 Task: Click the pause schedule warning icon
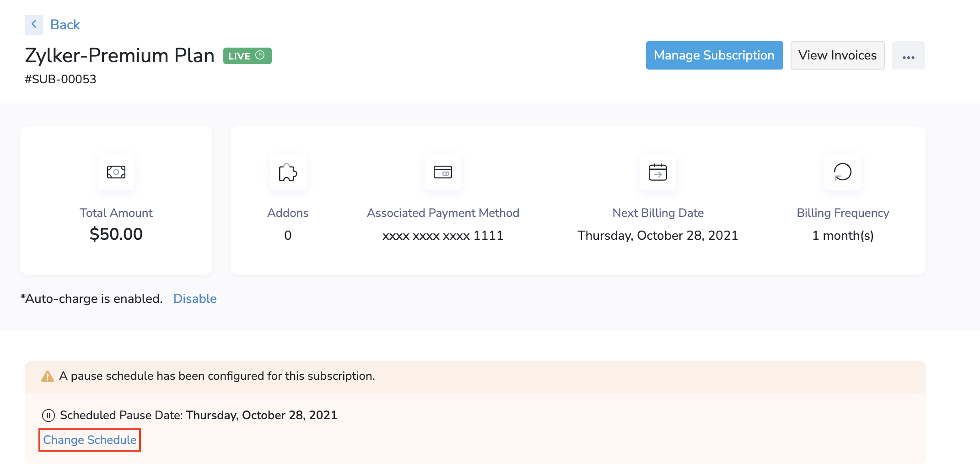[x=48, y=376]
